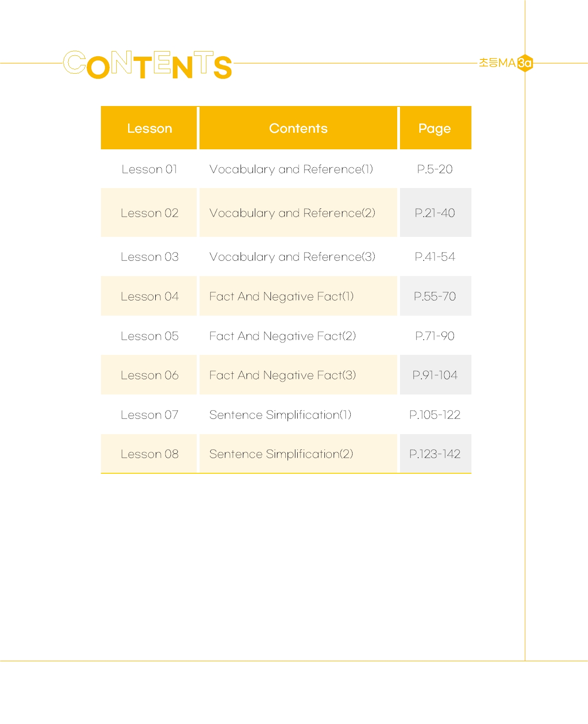Click the Lesson 01 cell
Screen dimensions: 588x724
pyautogui.click(x=149, y=169)
